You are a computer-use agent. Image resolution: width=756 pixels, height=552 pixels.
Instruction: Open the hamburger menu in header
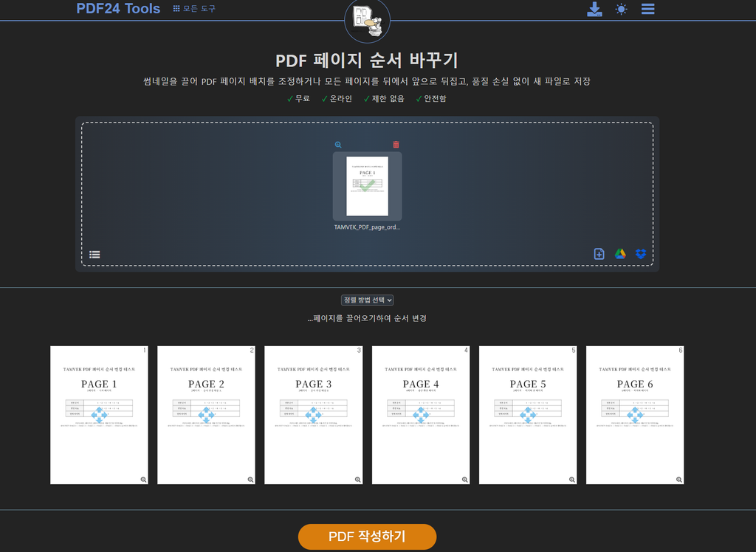[647, 9]
